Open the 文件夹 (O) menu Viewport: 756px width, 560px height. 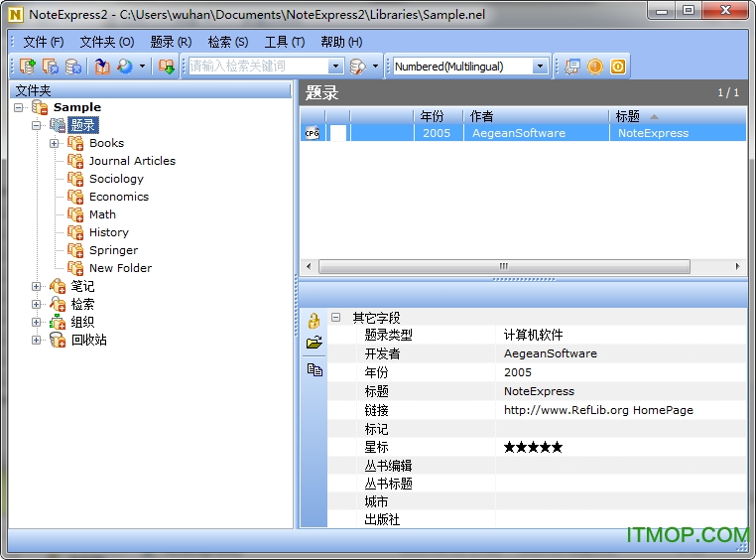click(106, 42)
